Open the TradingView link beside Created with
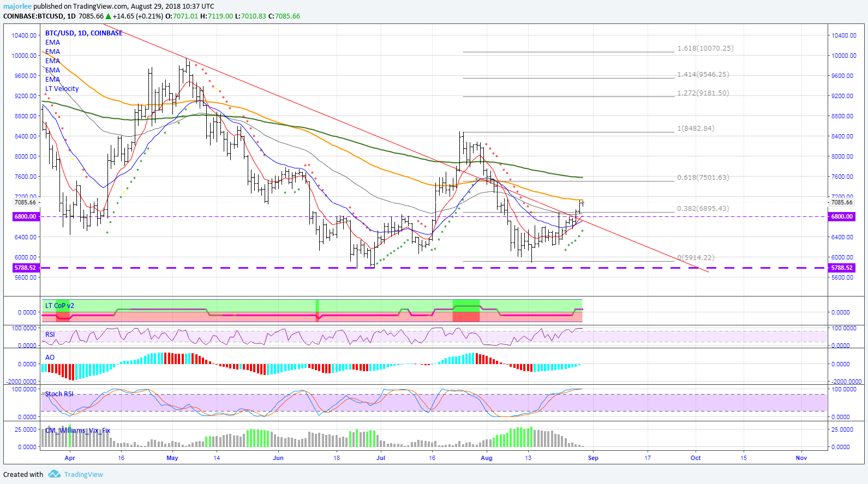868x484 pixels. point(83,475)
